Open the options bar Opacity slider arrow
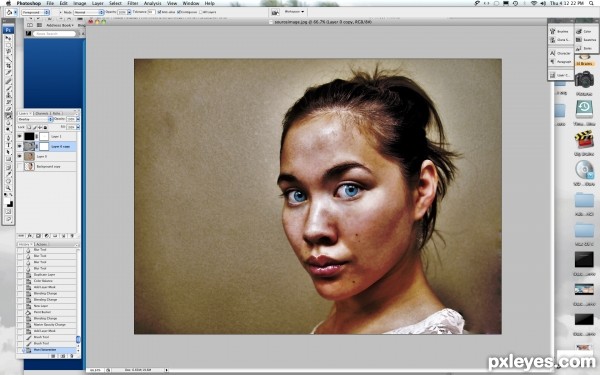This screenshot has width=600, height=375. pyautogui.click(x=129, y=12)
